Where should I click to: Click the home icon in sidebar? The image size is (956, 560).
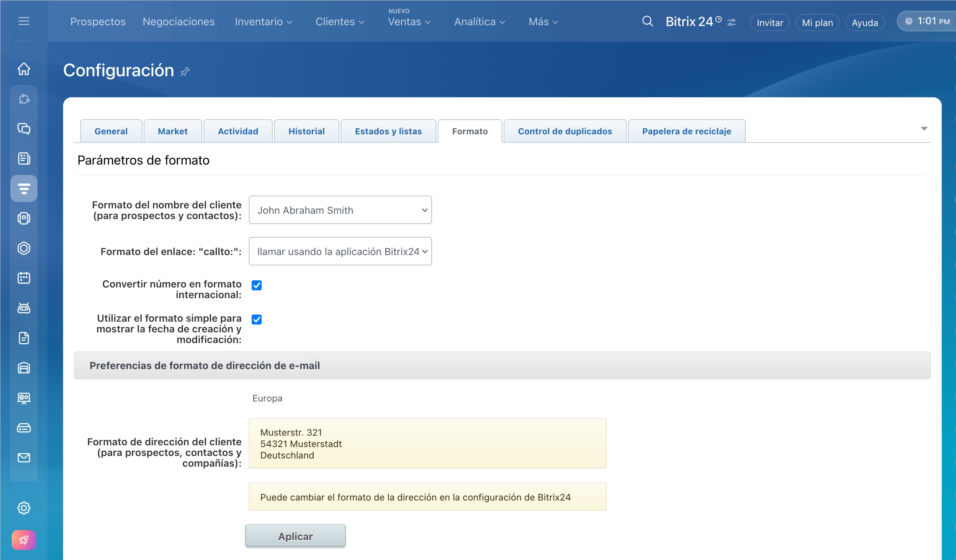24,69
